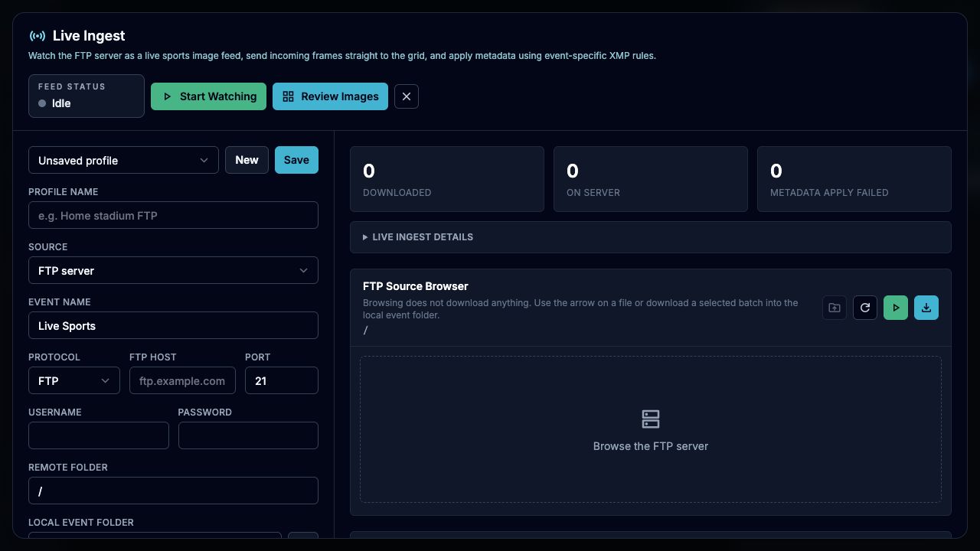Click the Event Name field containing Live Sports

click(x=173, y=325)
